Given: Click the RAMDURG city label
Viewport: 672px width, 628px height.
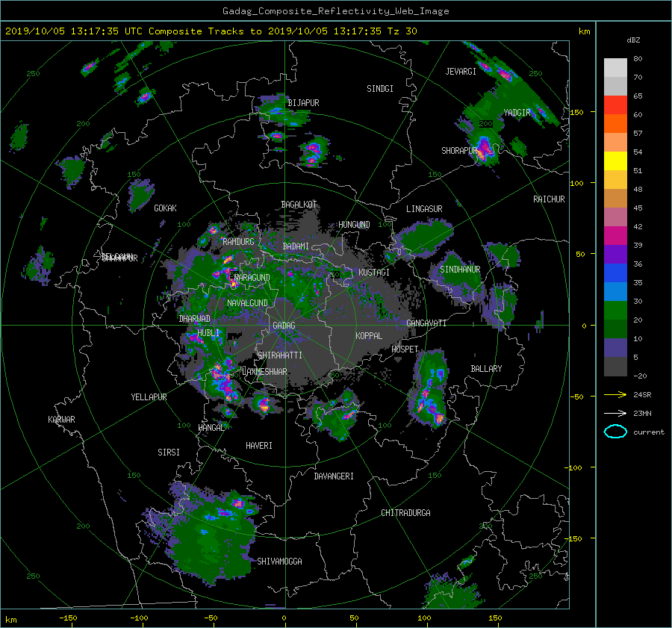Looking at the screenshot, I should point(238,242).
